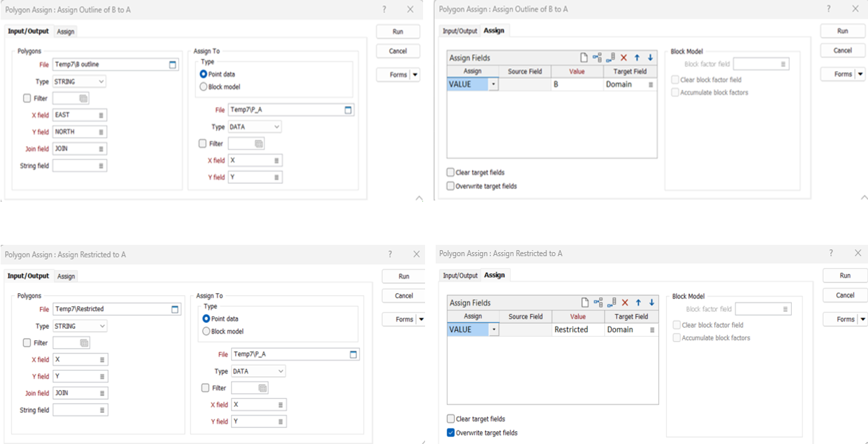Enable Polygons Filter checkbox above EAST field
Viewport: 868px width, 444px height.
(x=27, y=99)
